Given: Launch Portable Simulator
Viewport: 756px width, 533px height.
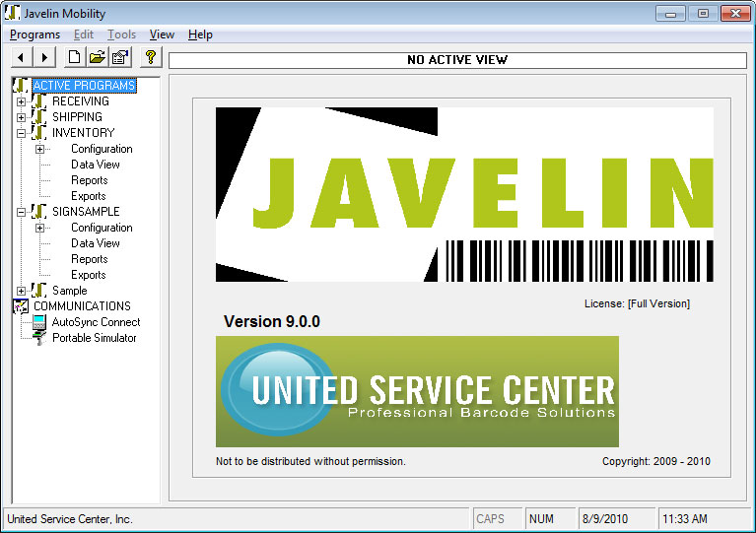Looking at the screenshot, I should point(94,338).
